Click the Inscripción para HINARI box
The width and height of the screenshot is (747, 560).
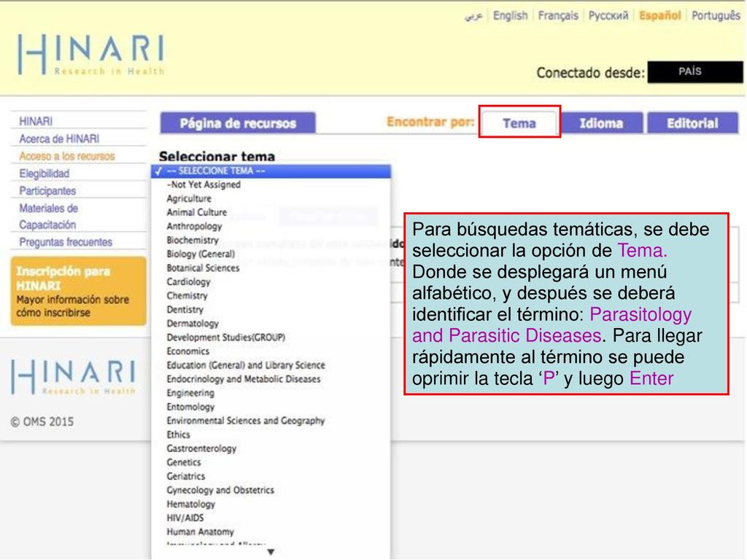click(x=79, y=291)
